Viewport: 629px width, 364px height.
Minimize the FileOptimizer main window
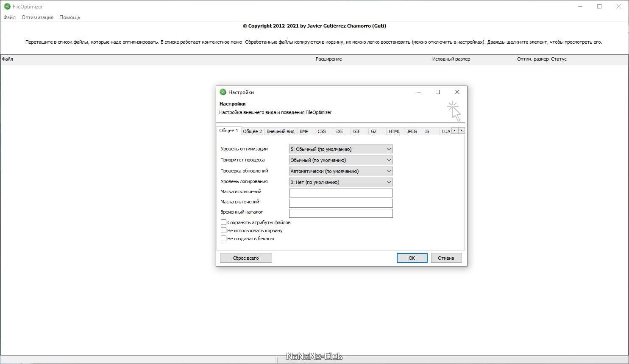580,6
